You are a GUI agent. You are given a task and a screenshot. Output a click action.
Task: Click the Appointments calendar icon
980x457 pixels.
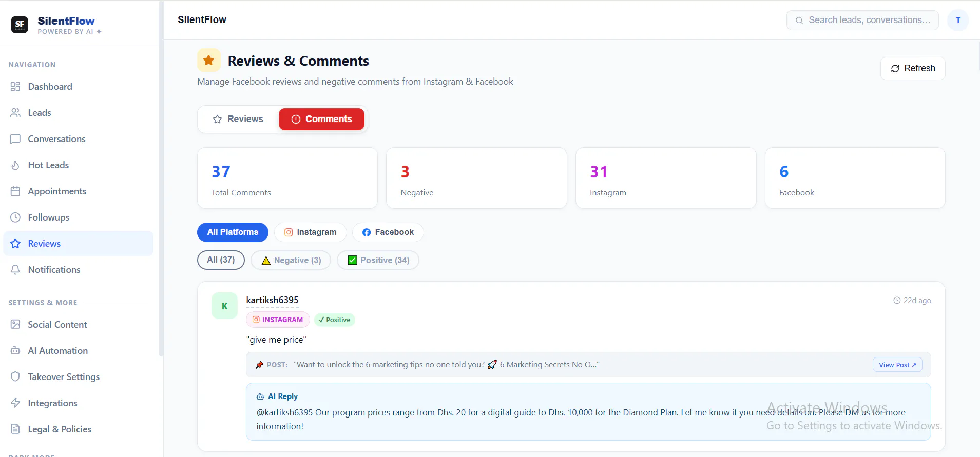(15, 191)
